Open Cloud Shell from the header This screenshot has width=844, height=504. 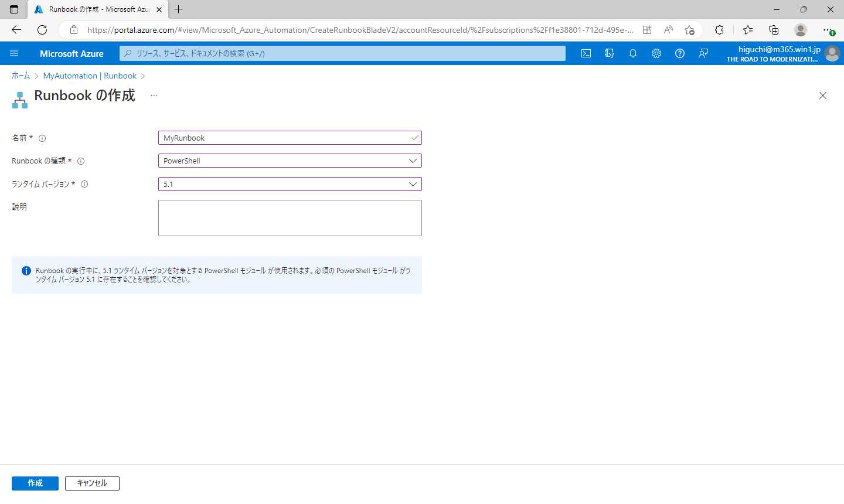(586, 53)
